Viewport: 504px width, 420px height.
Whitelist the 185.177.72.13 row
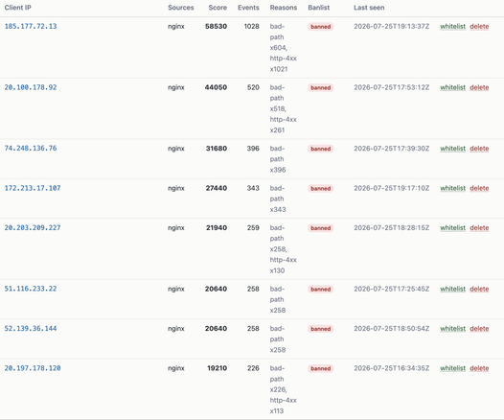(x=452, y=27)
